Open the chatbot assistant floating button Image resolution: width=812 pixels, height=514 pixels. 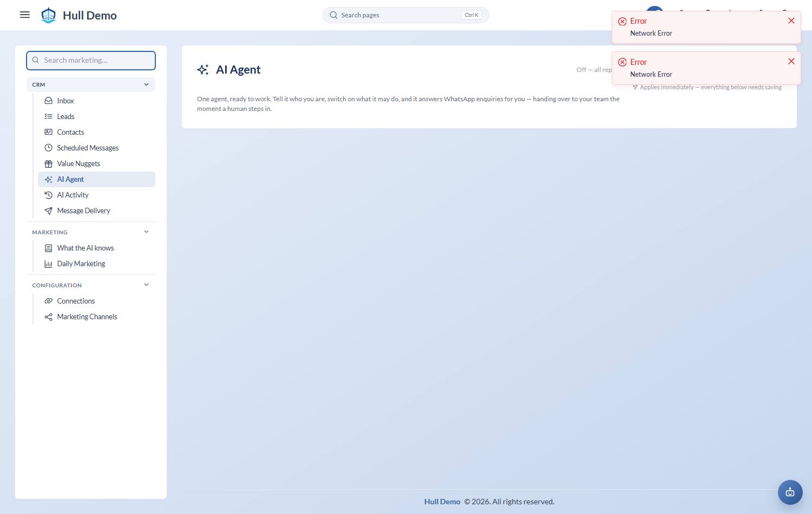click(790, 492)
